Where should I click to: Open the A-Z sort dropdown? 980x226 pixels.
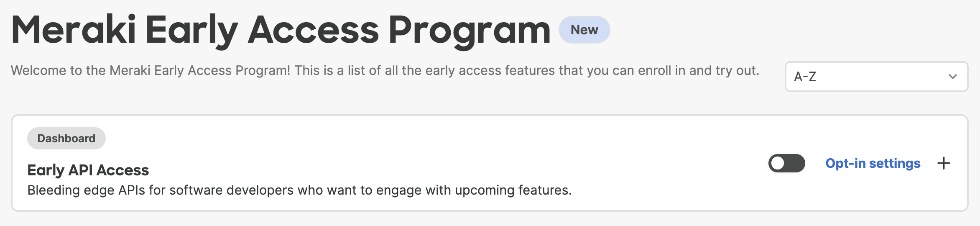(876, 77)
